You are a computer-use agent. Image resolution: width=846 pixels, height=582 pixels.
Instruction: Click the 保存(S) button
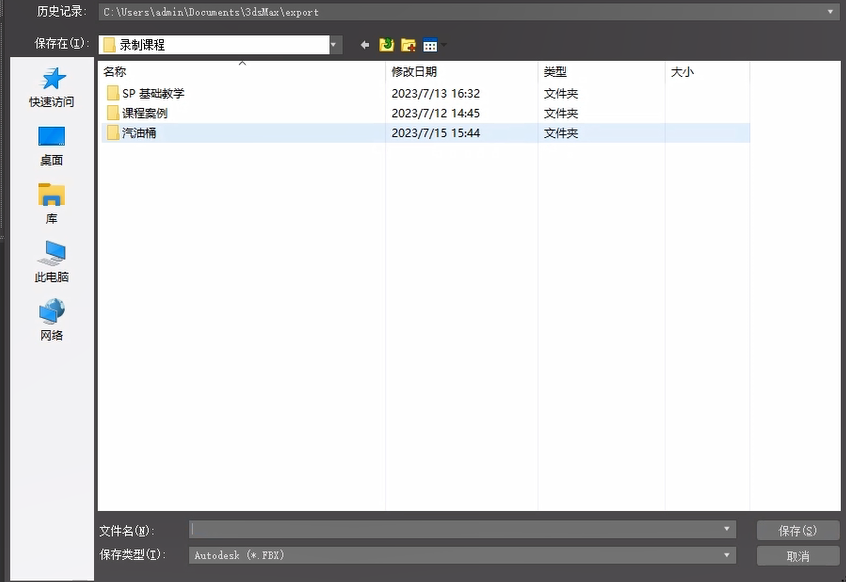point(797,530)
